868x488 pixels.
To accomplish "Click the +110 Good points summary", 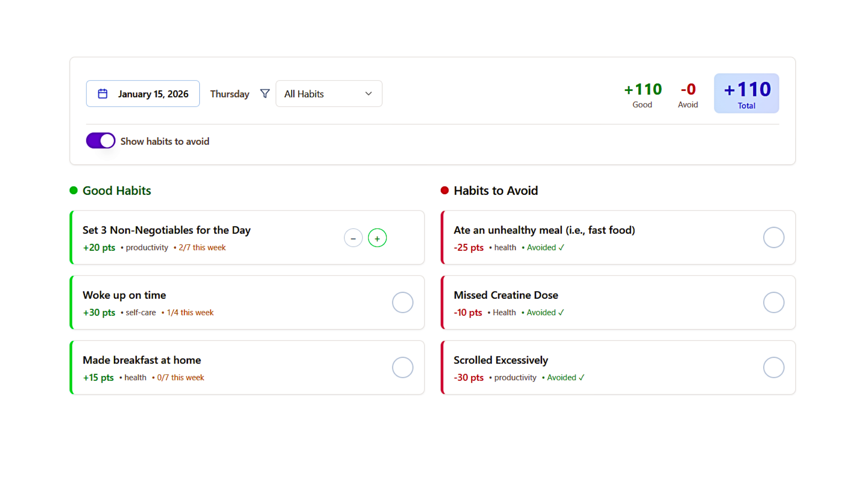I will [x=642, y=94].
